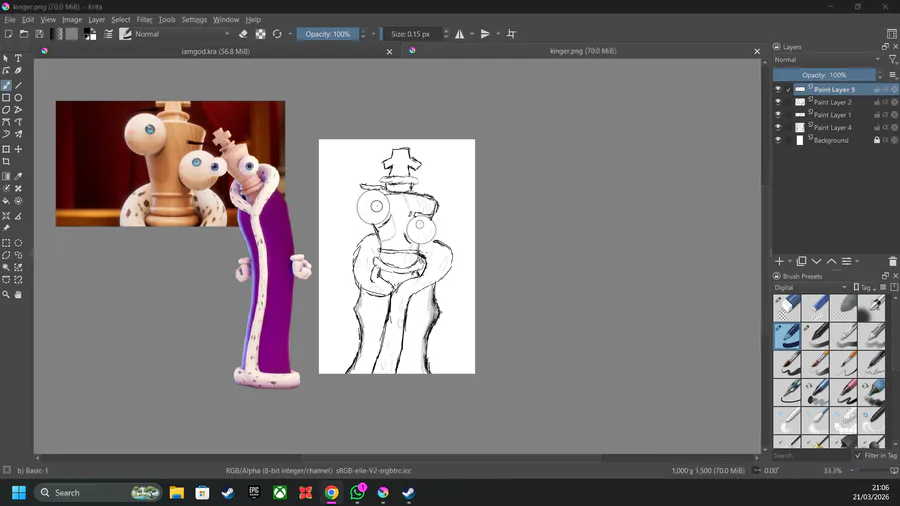Select the Gradient tool
Image resolution: width=900 pixels, height=506 pixels.
coord(6,177)
